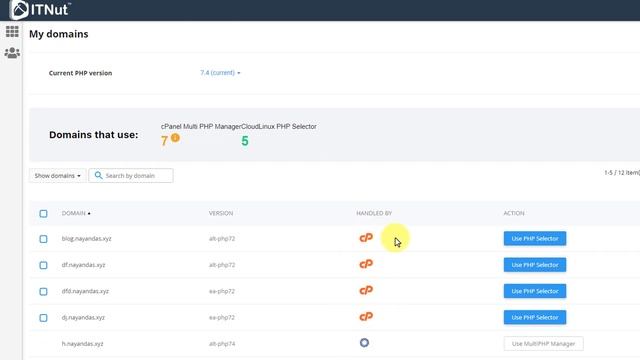Use PHP Selector for dj.nayandas.xyz
This screenshot has width=640, height=360.
[535, 317]
